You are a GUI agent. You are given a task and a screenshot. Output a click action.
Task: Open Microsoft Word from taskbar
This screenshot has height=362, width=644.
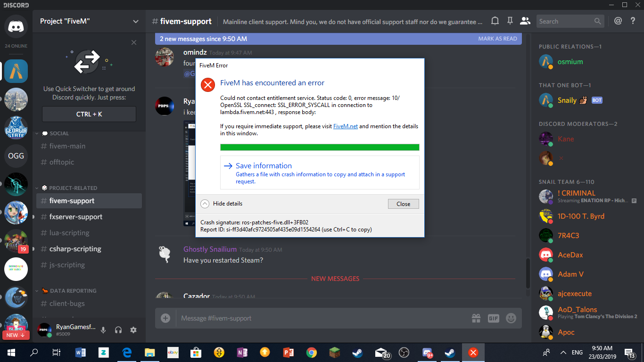coord(81,352)
